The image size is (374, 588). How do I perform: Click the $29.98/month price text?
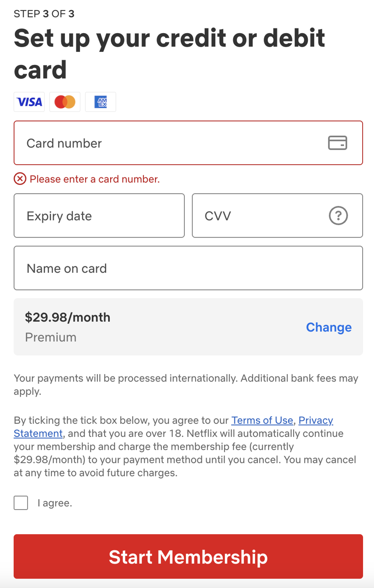point(68,317)
